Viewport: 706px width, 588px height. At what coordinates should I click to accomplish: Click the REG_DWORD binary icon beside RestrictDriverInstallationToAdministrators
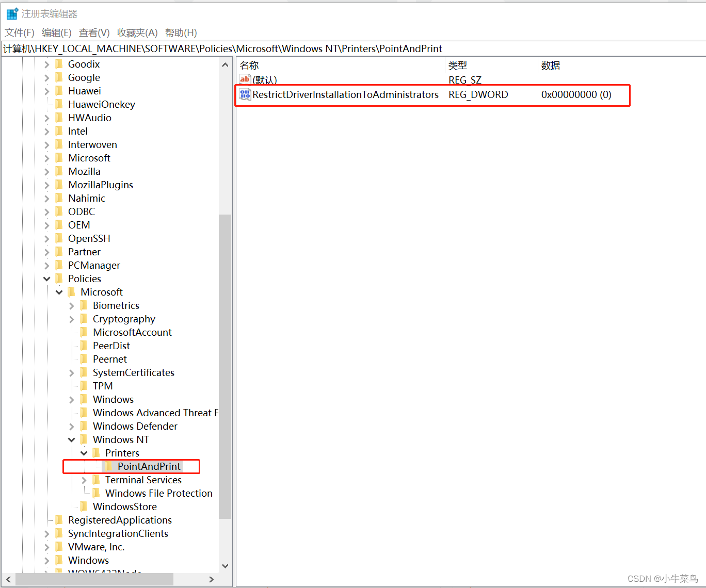click(244, 94)
